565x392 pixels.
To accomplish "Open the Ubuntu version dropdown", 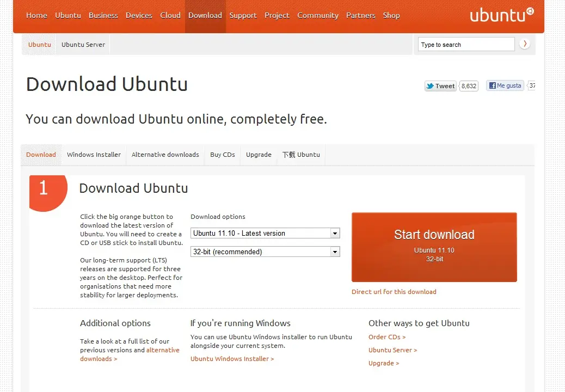I will [x=265, y=233].
